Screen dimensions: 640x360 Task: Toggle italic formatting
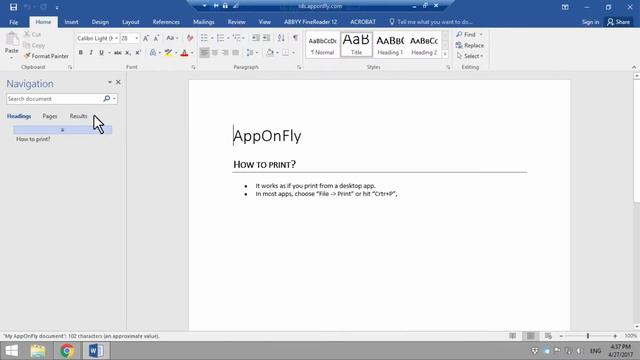(x=91, y=53)
